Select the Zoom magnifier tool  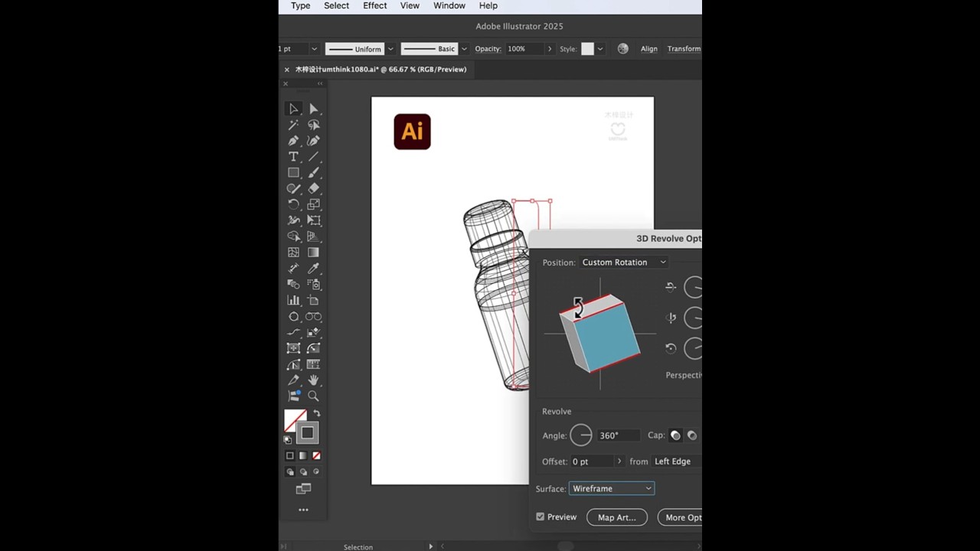[313, 396]
